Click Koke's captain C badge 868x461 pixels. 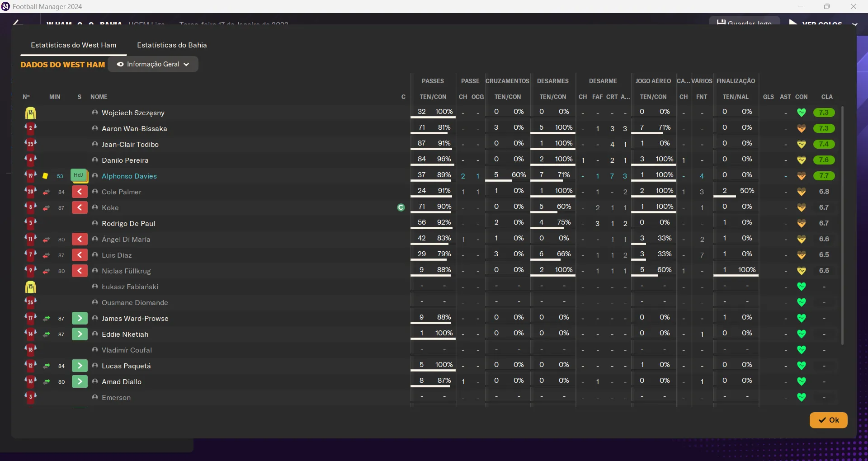pyautogui.click(x=401, y=207)
